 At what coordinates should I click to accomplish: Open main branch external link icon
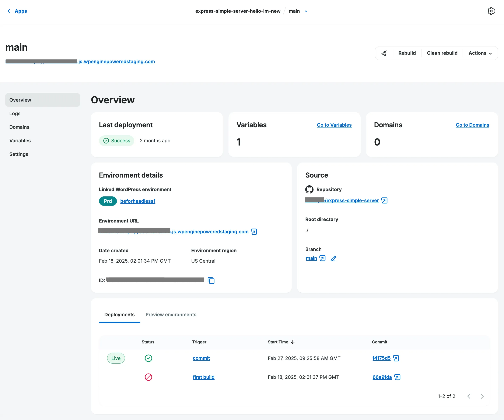(x=323, y=258)
